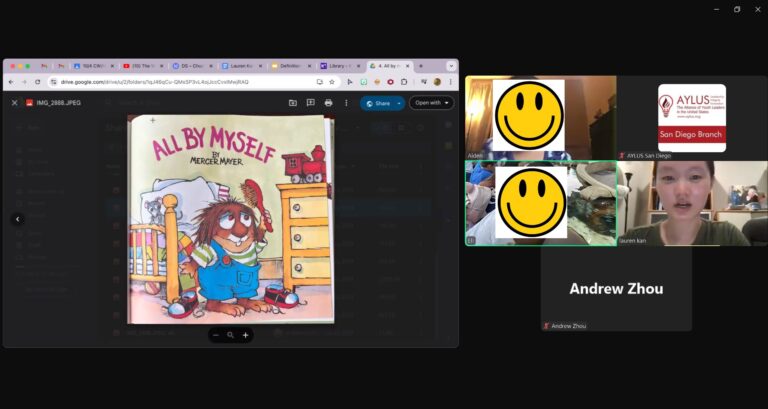This screenshot has height=409, width=768.
Task: Switch to the YouTube tab
Action: click(x=142, y=66)
